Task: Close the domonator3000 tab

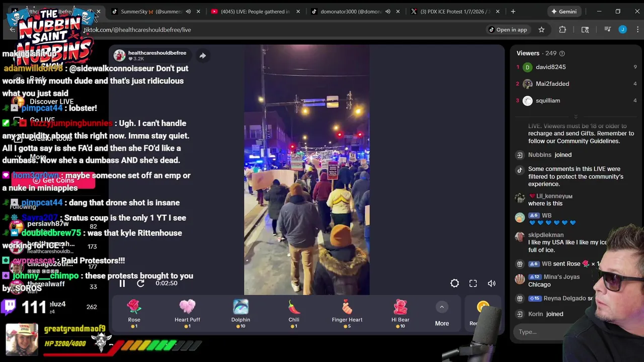Action: (397, 12)
